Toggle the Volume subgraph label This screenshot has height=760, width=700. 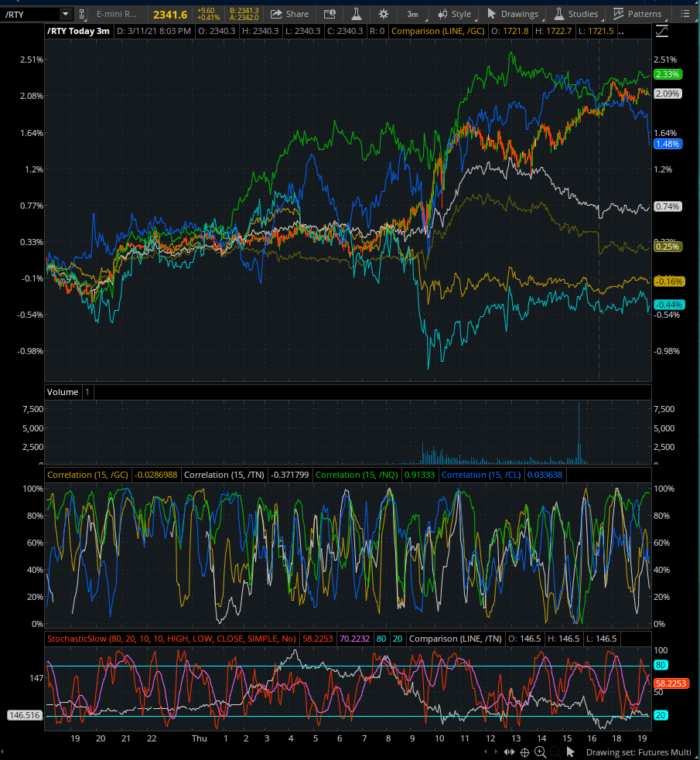coord(63,392)
